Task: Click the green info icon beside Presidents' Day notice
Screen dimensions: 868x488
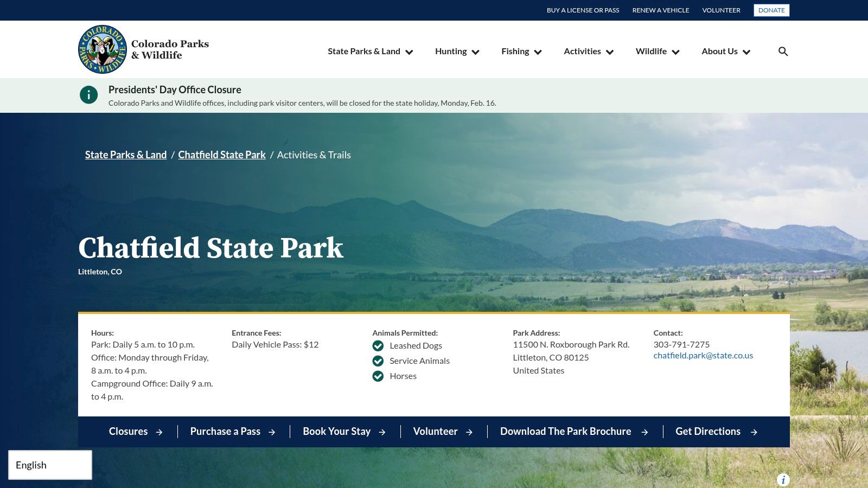Action: 89,95
